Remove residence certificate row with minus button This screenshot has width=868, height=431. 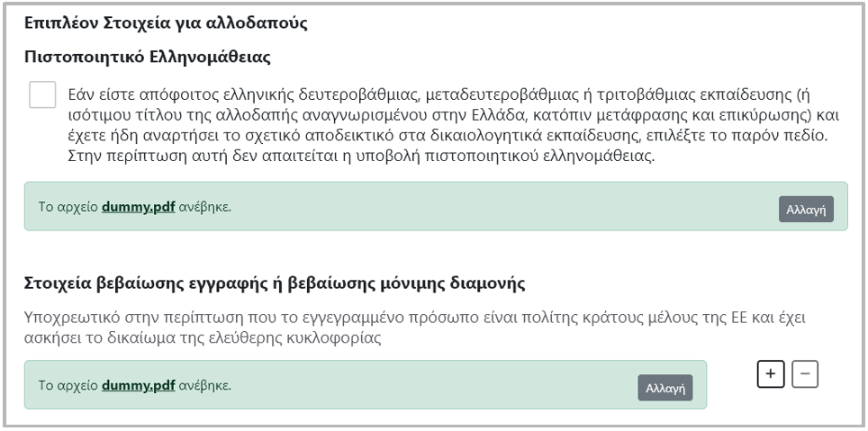point(805,375)
